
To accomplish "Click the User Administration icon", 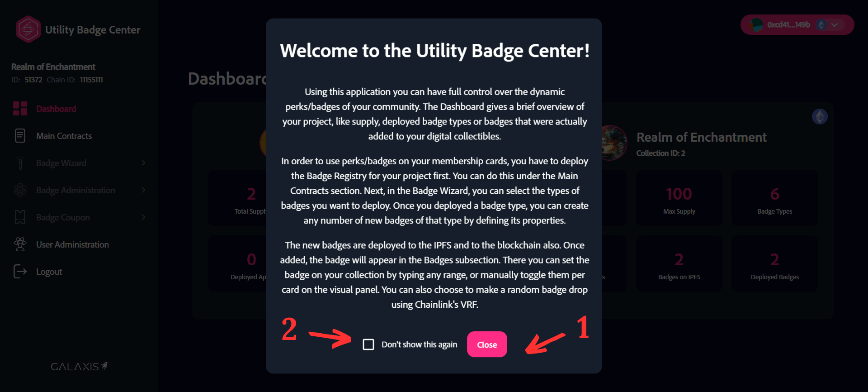I will (x=20, y=244).
